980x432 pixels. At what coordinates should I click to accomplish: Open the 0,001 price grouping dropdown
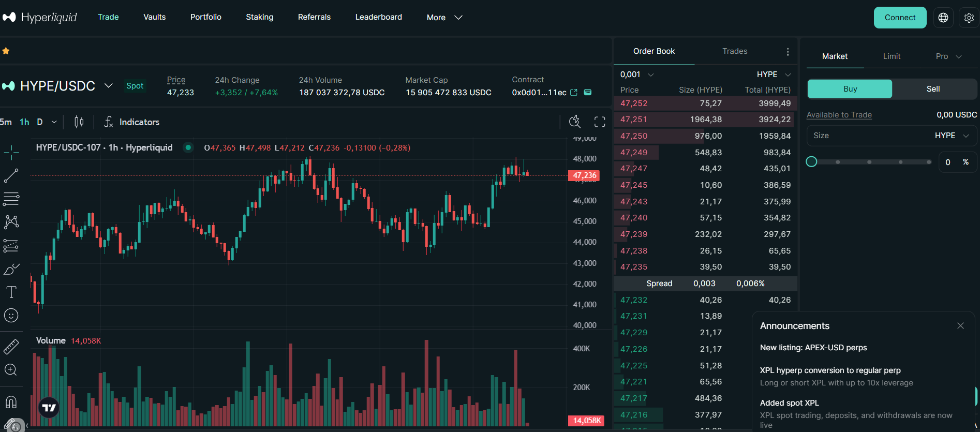point(636,75)
